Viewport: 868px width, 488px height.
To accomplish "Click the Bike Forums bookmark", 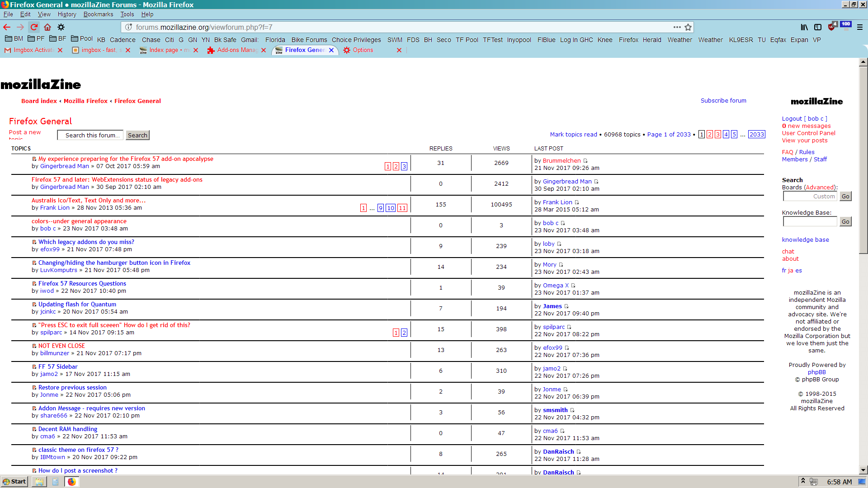I will 309,40.
